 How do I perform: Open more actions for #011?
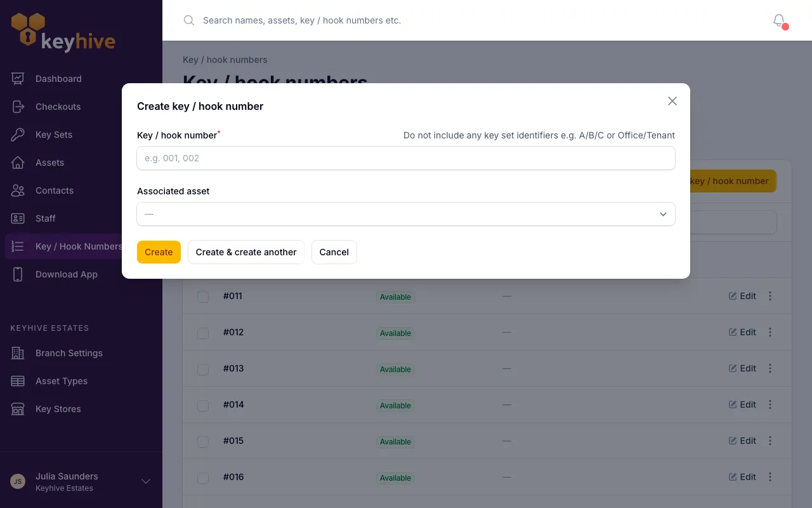coord(770,296)
